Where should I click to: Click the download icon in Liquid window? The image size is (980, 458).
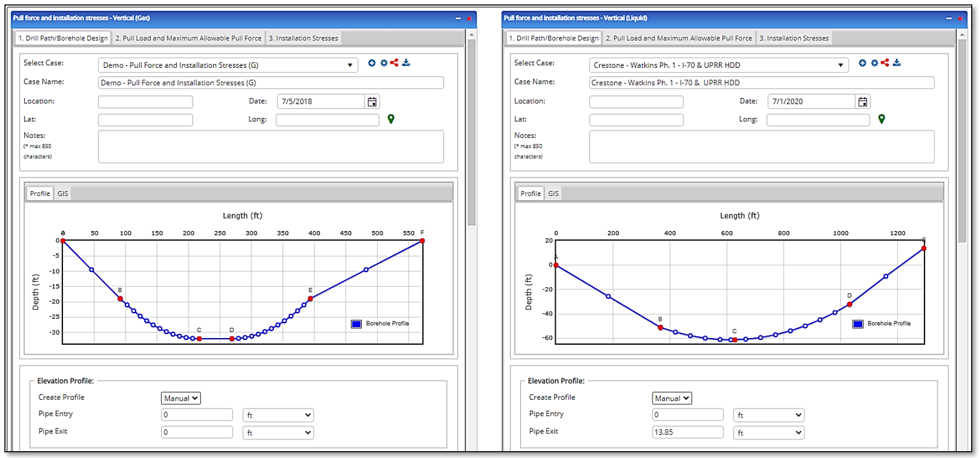(x=897, y=63)
